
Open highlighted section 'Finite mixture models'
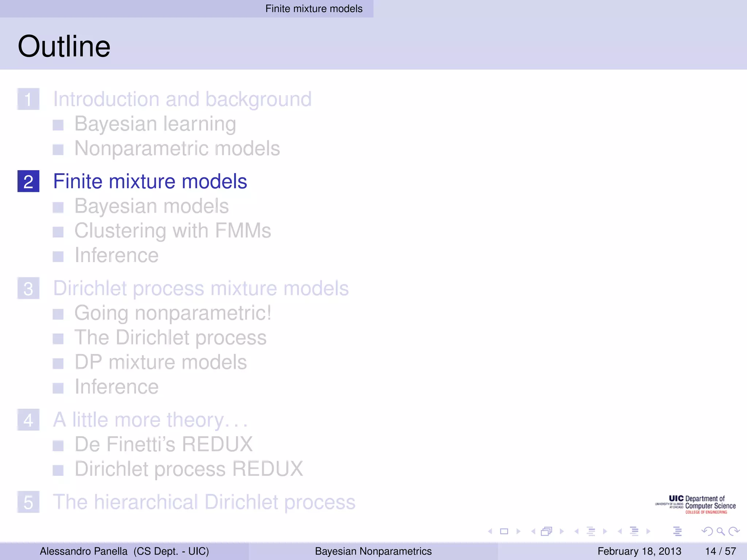[150, 181]
